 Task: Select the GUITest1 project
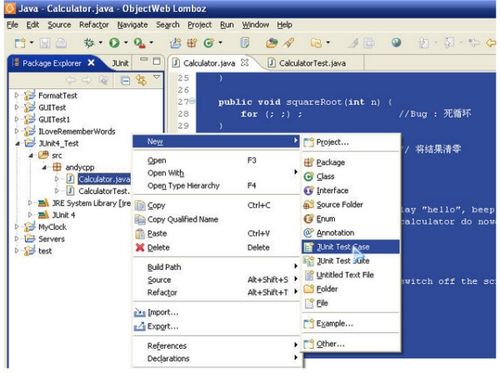tap(54, 120)
